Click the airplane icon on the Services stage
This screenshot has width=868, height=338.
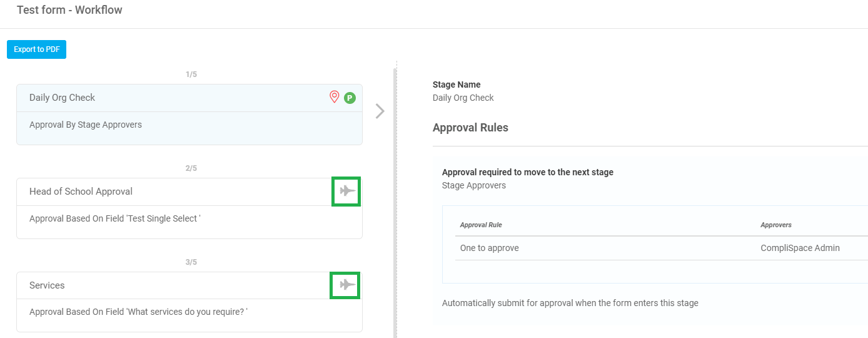[x=347, y=285]
